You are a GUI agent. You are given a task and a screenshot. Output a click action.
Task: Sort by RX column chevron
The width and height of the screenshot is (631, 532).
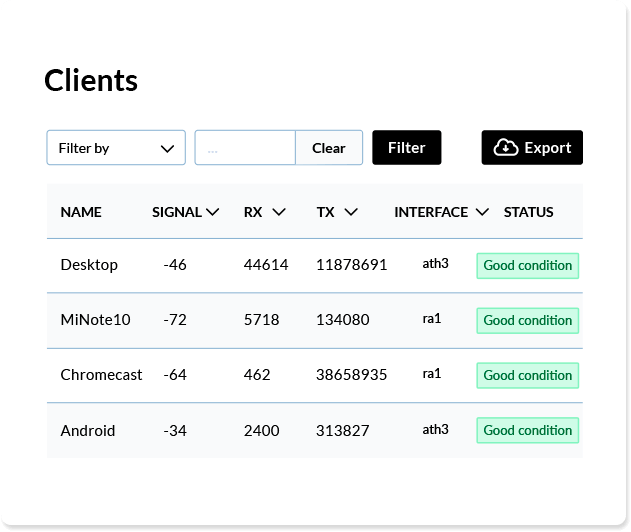pos(279,212)
